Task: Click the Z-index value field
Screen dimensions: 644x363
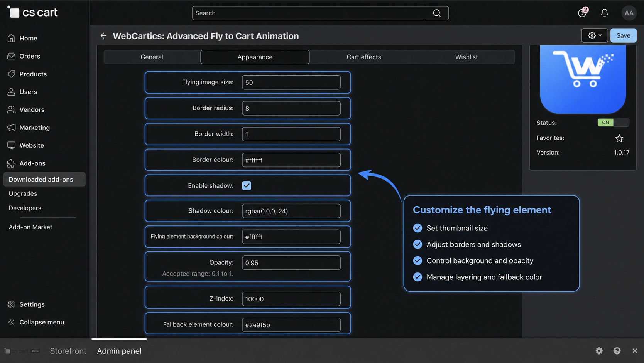Action: coord(291,299)
